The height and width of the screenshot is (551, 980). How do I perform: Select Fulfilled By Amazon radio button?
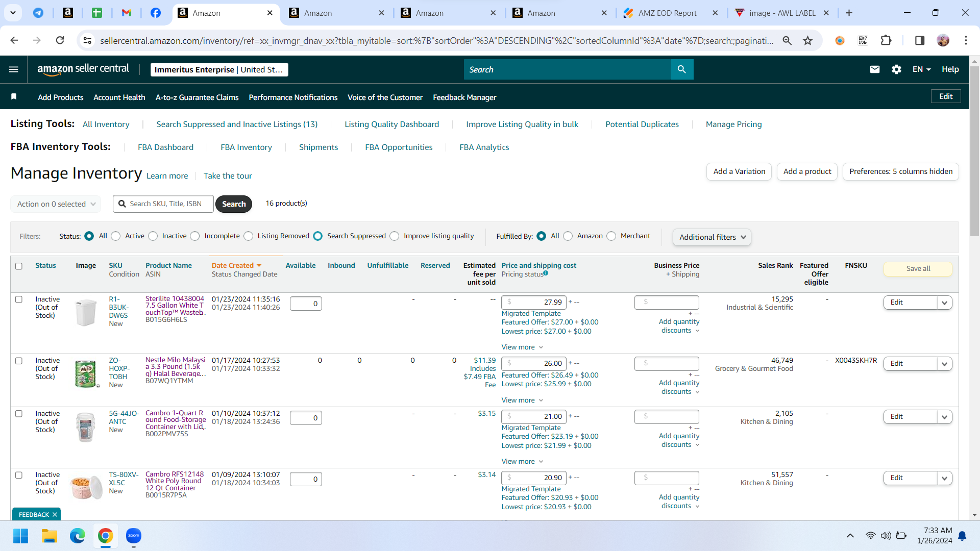(x=568, y=236)
